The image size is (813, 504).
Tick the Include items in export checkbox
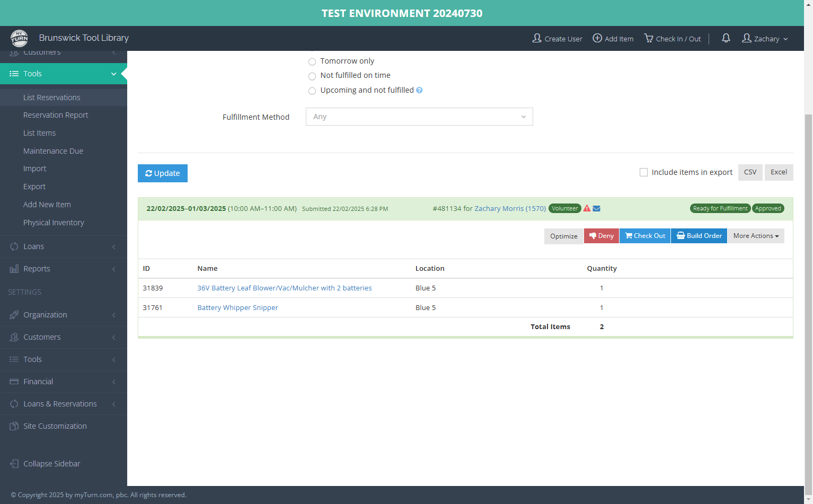[x=643, y=172]
